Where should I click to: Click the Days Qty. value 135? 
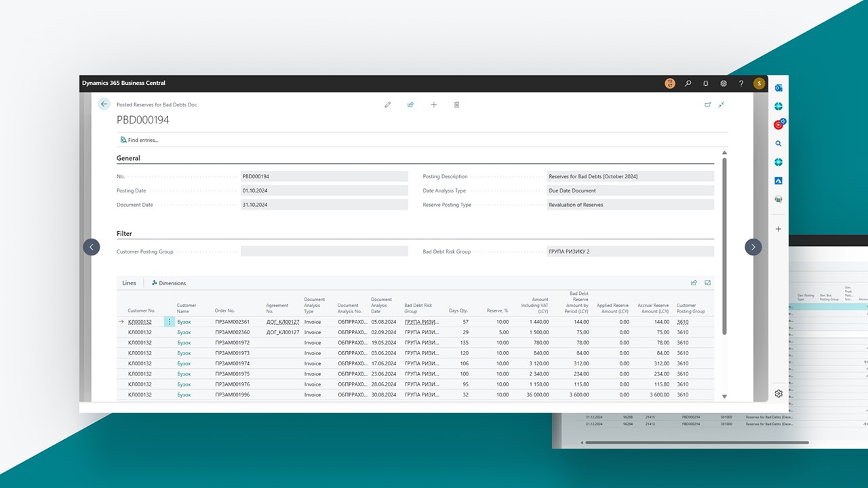464,343
